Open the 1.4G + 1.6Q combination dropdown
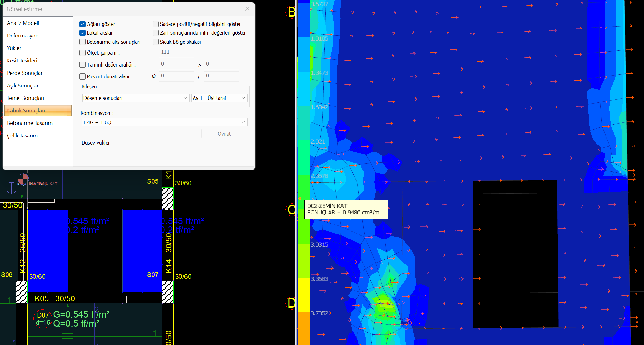Image resolution: width=644 pixels, height=345 pixels. (x=164, y=122)
